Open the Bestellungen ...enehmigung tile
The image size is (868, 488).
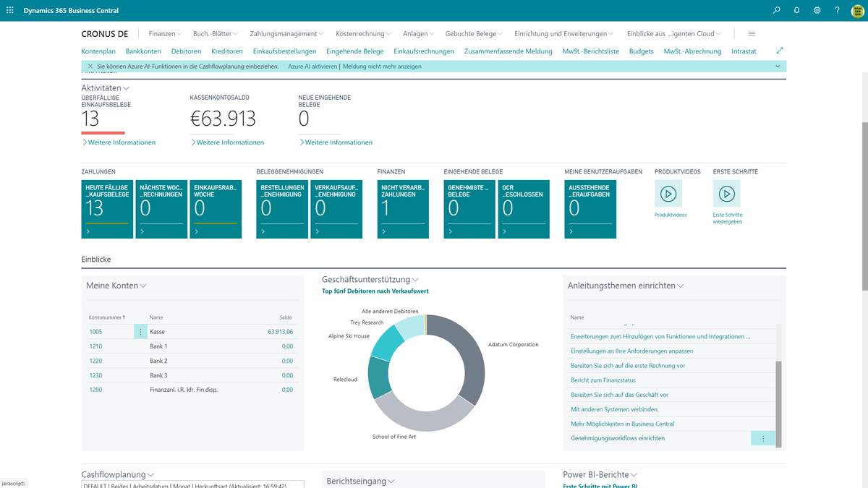(x=282, y=209)
